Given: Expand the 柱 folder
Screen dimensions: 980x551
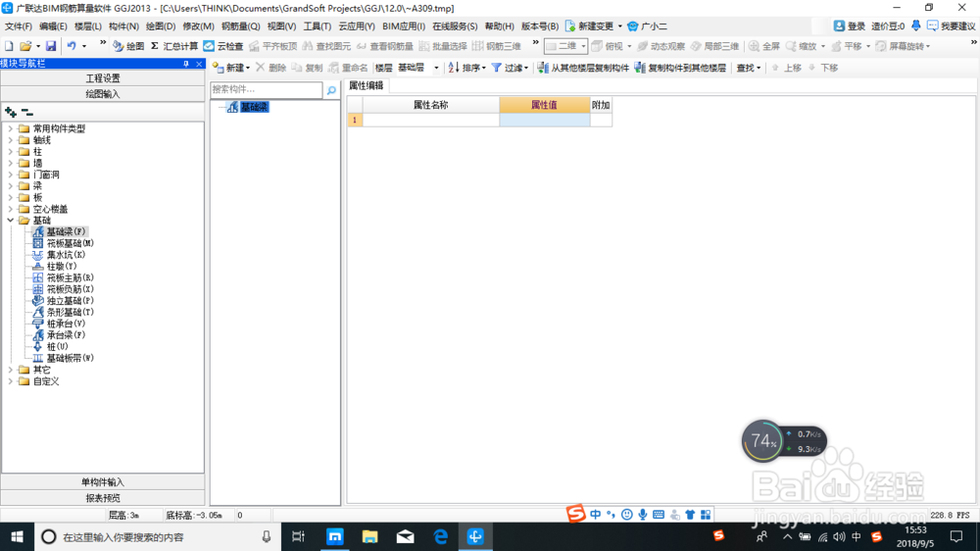Looking at the screenshot, I should 11,151.
